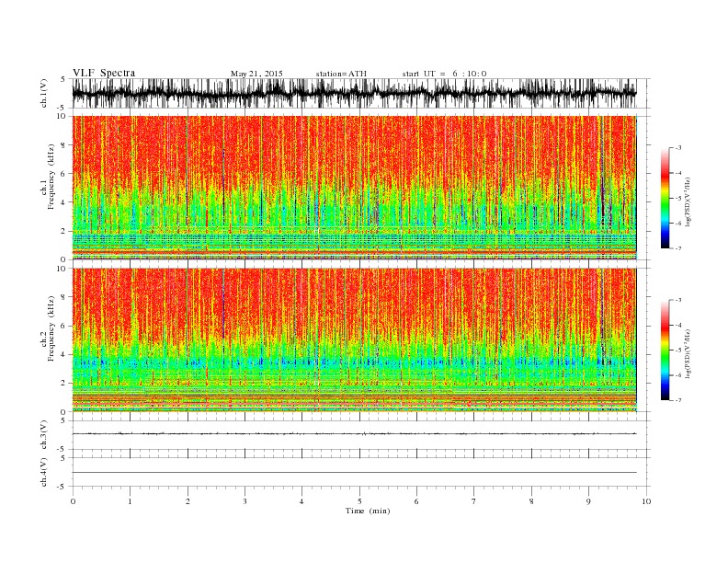Screen dimensions: 728x563
Task: Click the "2" kHz tick on ch.2 spectrogram
Action: click(x=64, y=384)
